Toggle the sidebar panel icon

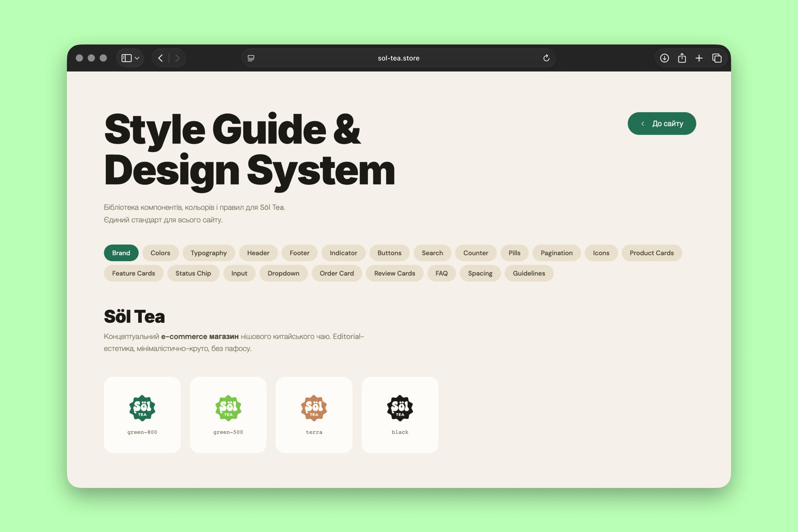point(126,58)
